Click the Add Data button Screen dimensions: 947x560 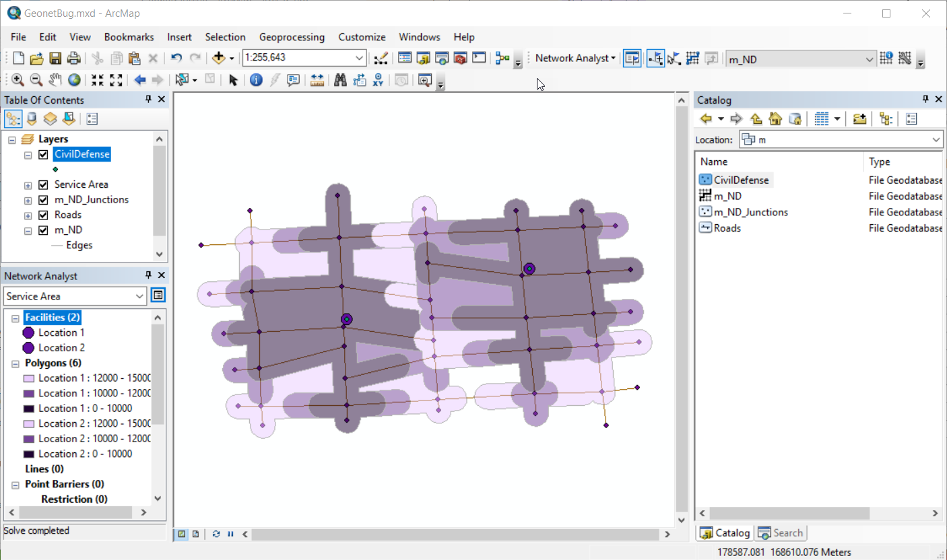(x=218, y=58)
